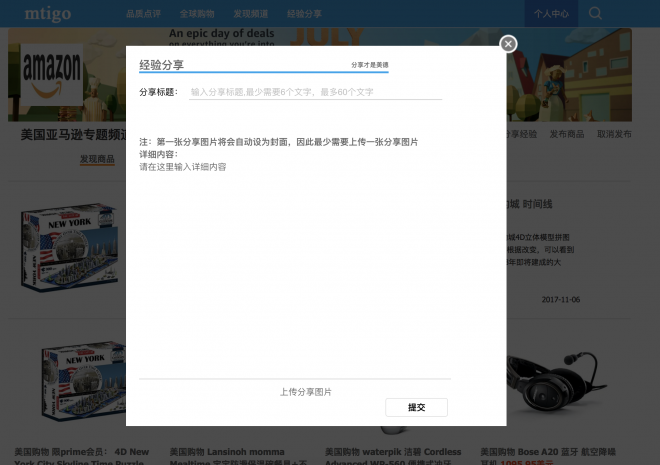The width and height of the screenshot is (660, 465).
Task: Close the 经验分享 dialog with X button
Action: 508,44
